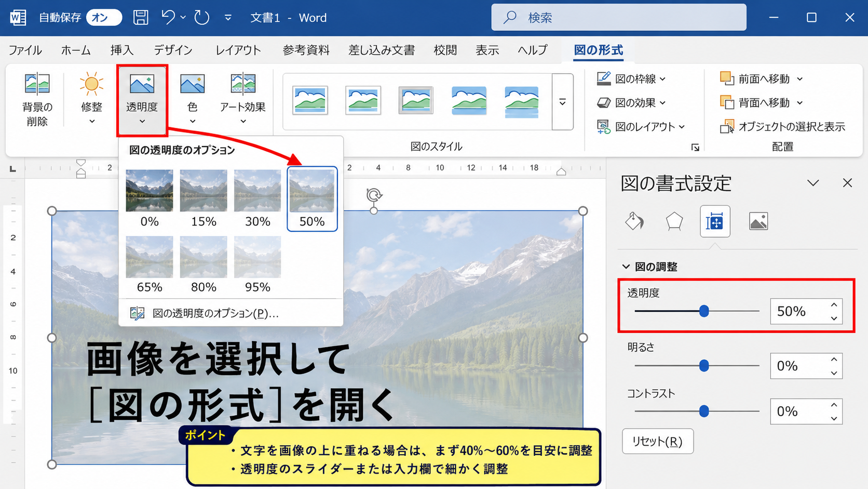
Task: Expand the 図の効果 picture effects dropdown
Action: point(663,103)
